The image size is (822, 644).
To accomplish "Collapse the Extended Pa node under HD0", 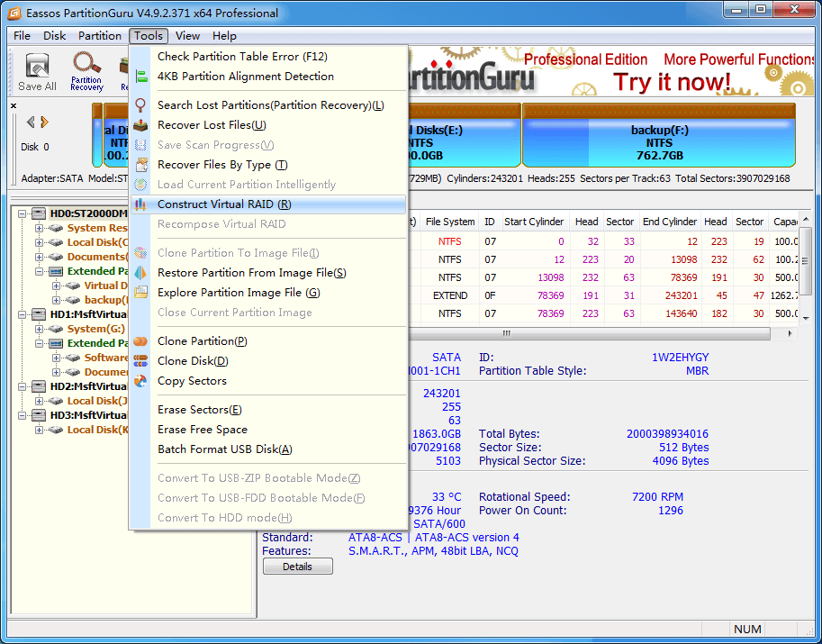I will (x=39, y=272).
